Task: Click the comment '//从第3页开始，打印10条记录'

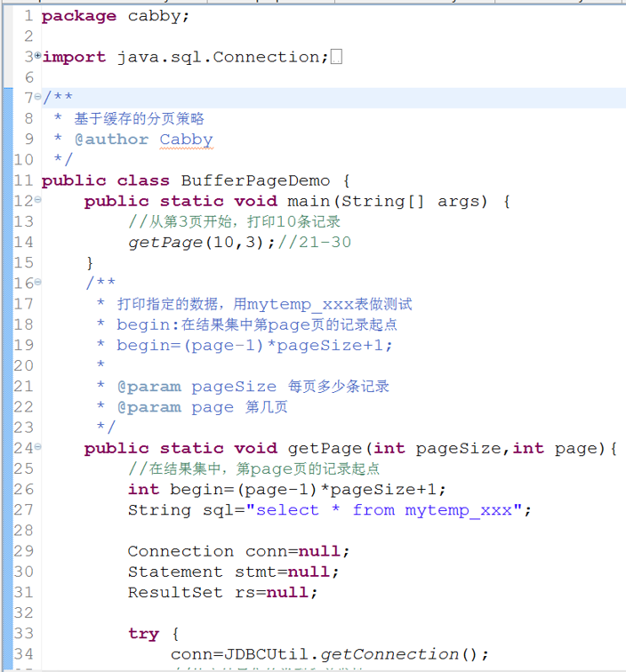Action: (234, 221)
